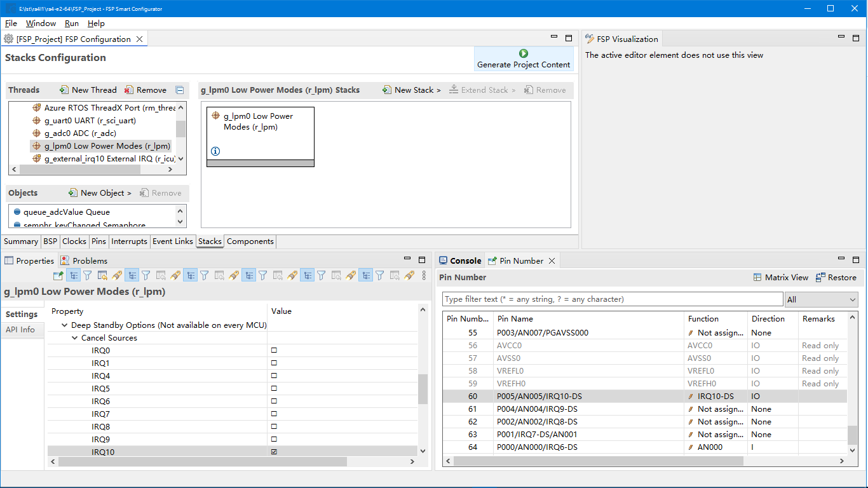This screenshot has height=488, width=868.
Task: Check the IRQ4 cancel source box
Action: (x=275, y=376)
